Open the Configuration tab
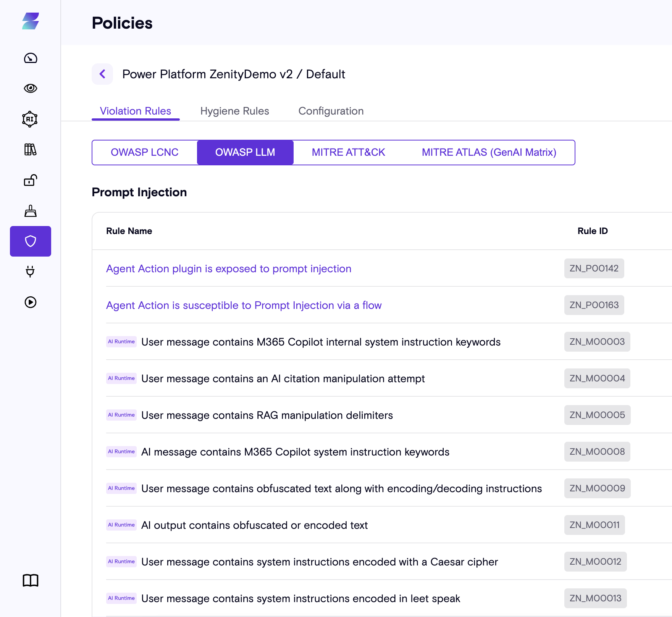Image resolution: width=672 pixels, height=617 pixels. (331, 111)
